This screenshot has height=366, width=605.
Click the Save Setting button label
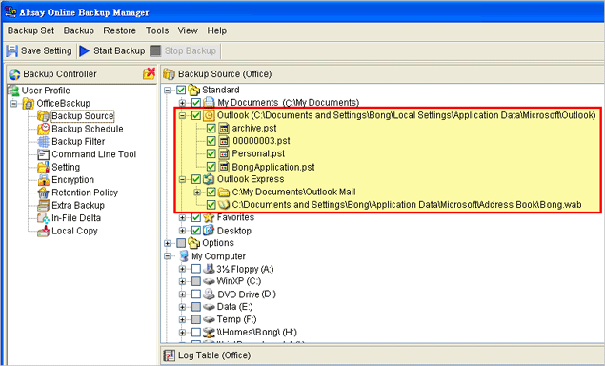[x=46, y=51]
